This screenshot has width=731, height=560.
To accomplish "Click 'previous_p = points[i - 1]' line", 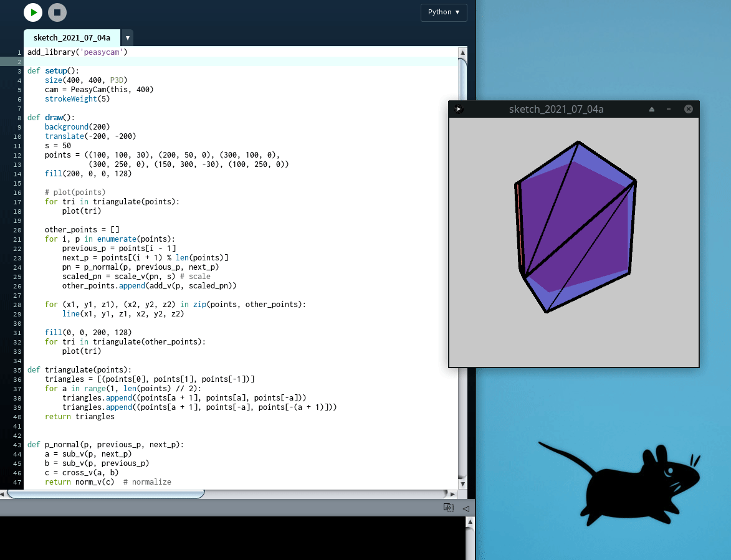I will point(119,249).
